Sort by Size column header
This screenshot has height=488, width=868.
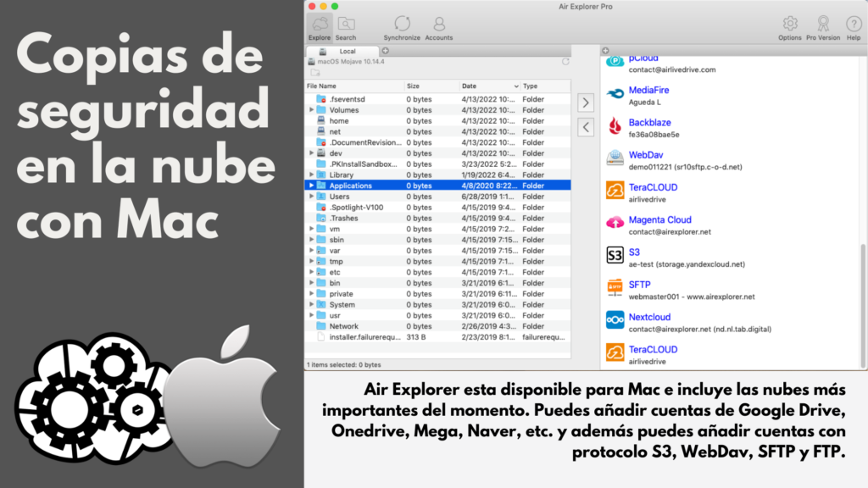431,86
